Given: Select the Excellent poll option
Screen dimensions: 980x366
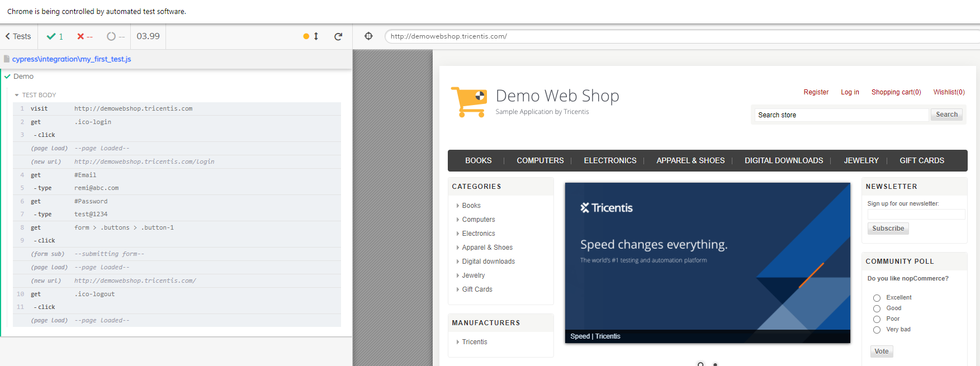Looking at the screenshot, I should click(x=877, y=298).
